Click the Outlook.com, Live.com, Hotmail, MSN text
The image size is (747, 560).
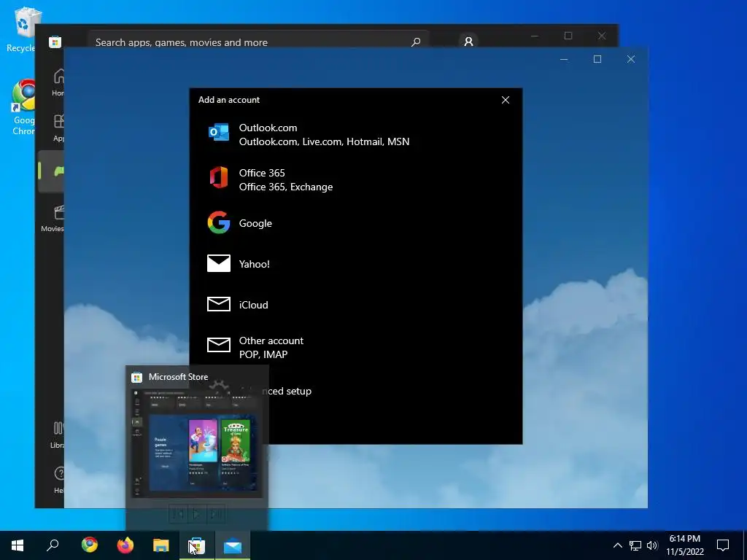(324, 141)
